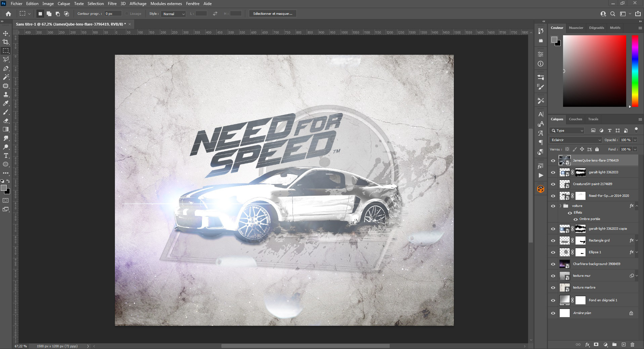Viewport: 644px width, 349px height.
Task: Click the rainbow hue slider strip
Action: [x=635, y=71]
